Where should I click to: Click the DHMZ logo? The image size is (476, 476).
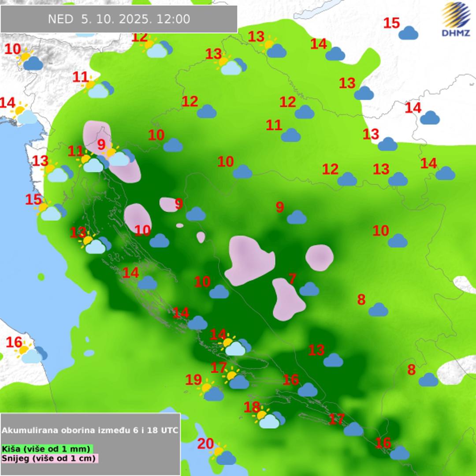point(456,20)
